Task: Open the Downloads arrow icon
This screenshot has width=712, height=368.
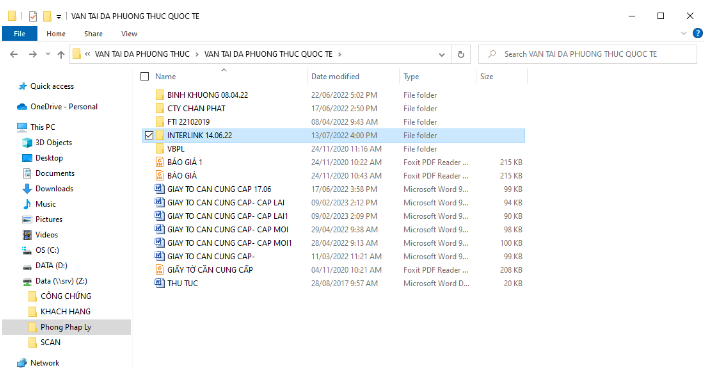Action: click(27, 189)
